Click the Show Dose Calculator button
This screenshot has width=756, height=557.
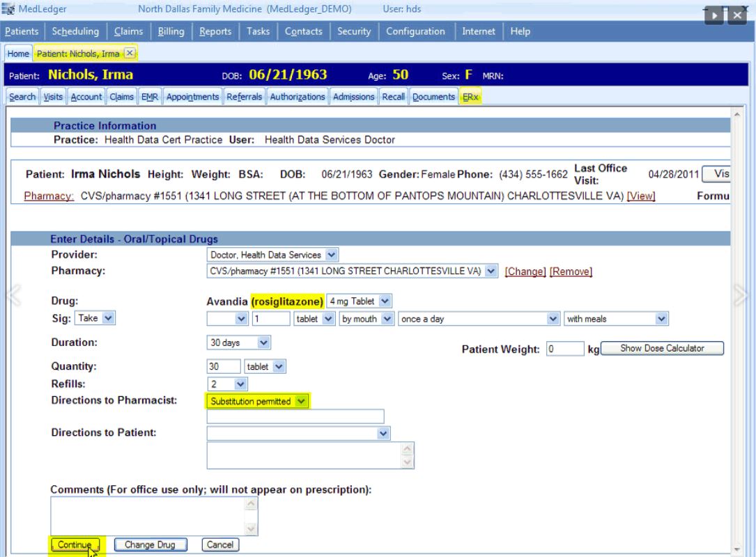click(x=662, y=348)
